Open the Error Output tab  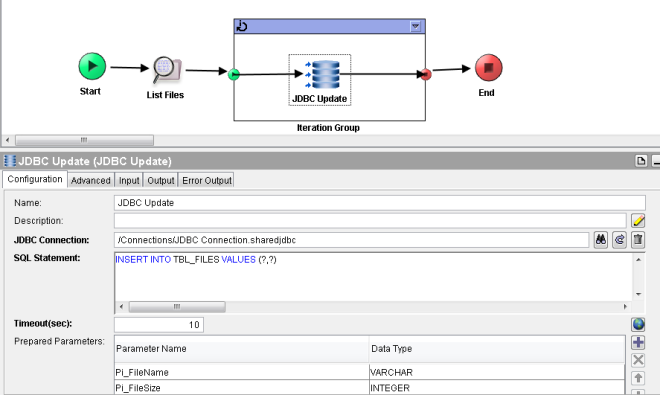(x=207, y=180)
